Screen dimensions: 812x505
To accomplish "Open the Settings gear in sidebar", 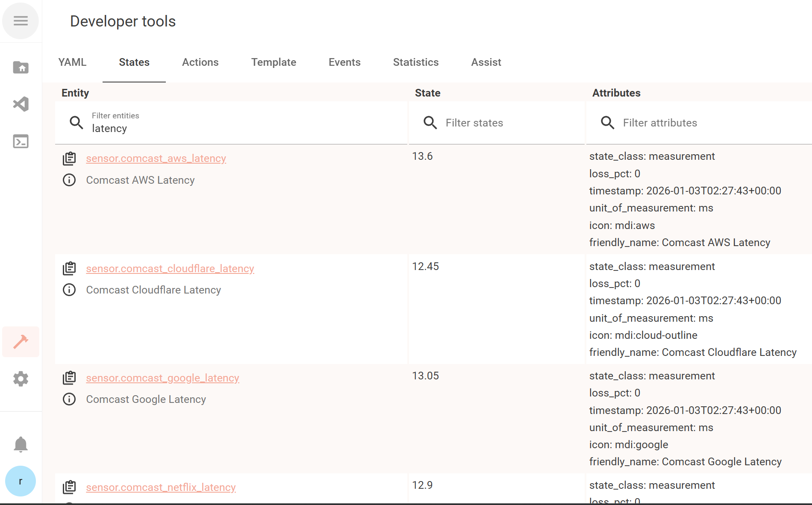I will pos(21,379).
